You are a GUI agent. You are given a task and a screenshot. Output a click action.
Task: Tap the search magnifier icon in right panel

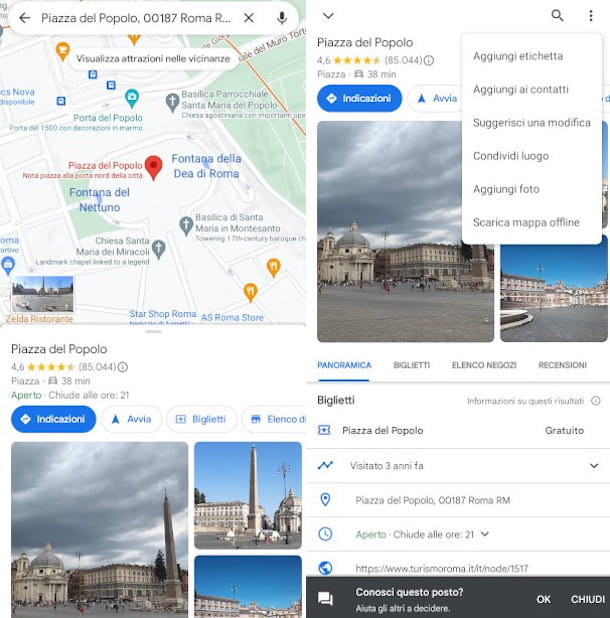pyautogui.click(x=557, y=15)
